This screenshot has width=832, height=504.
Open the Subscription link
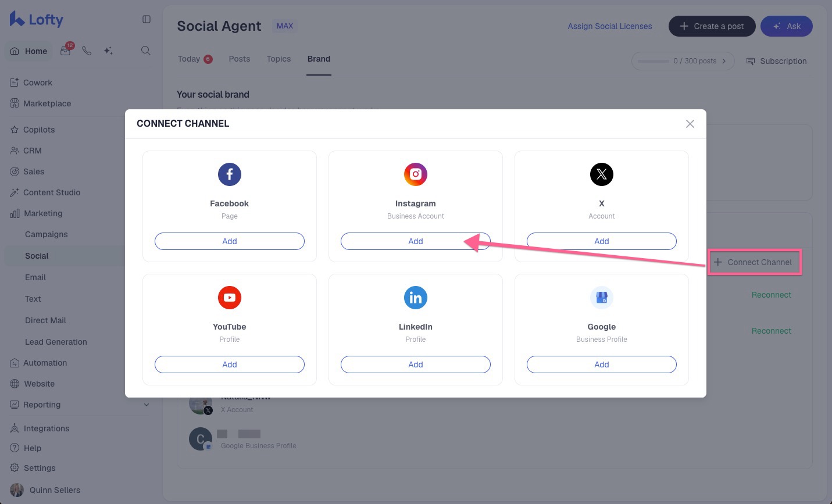[x=777, y=61]
